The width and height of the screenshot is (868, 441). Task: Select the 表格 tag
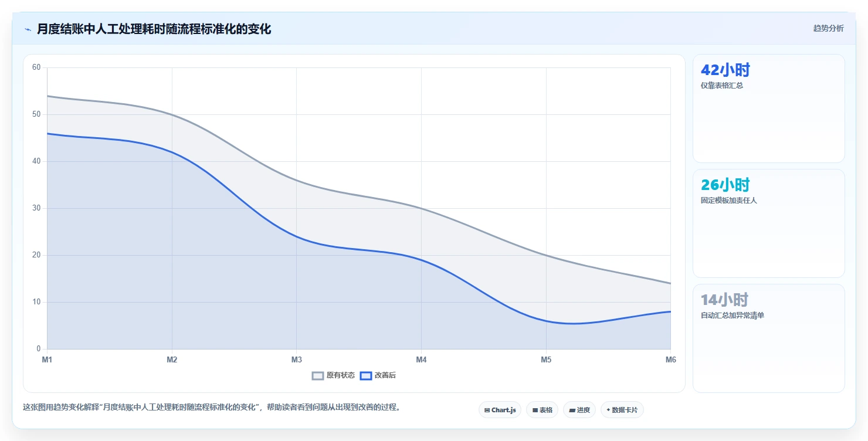(542, 410)
